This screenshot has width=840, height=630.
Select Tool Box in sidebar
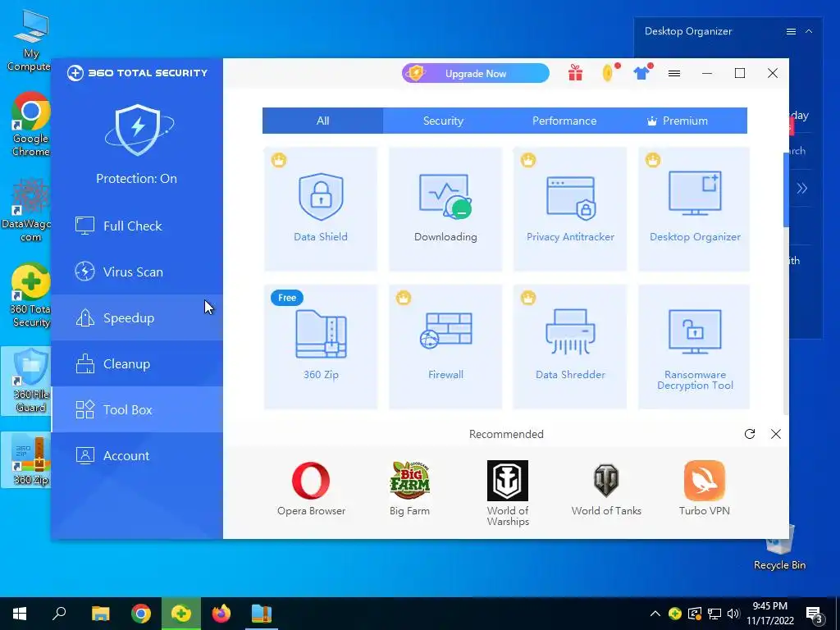click(137, 410)
